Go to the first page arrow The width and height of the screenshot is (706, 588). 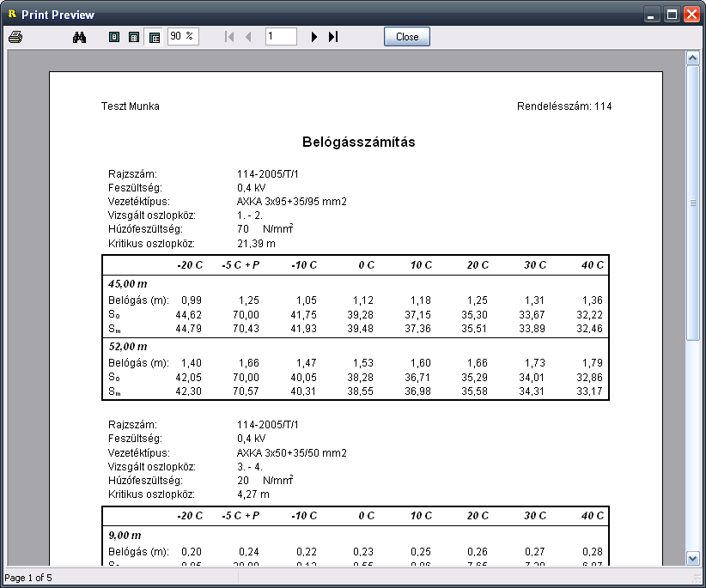[x=229, y=37]
